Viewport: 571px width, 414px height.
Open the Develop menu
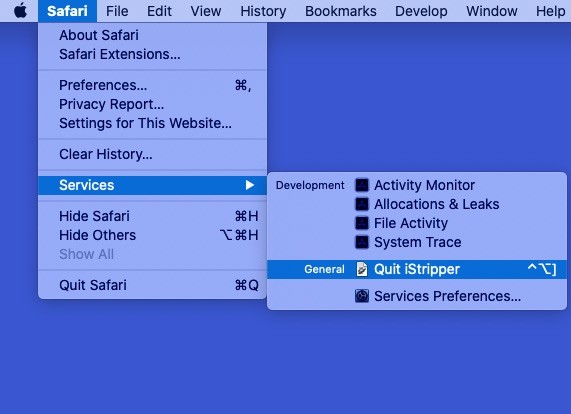pos(421,11)
